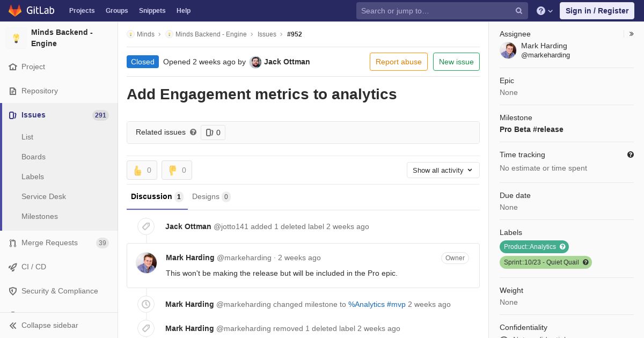
Task: Click Related issues help icon
Action: tap(193, 132)
